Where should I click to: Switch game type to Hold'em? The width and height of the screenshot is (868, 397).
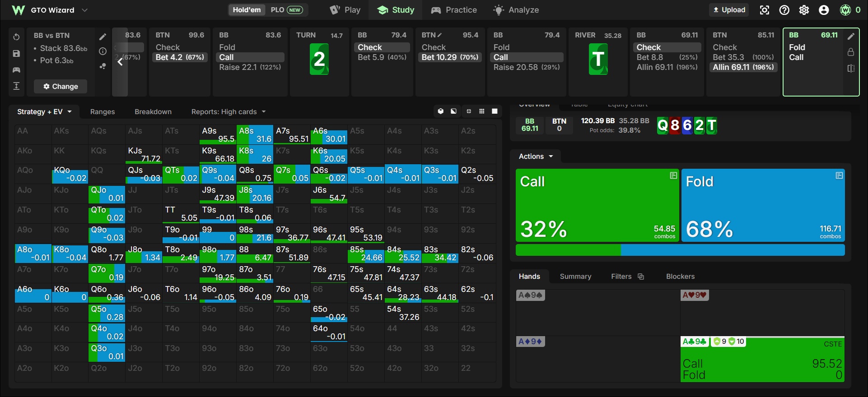click(247, 10)
